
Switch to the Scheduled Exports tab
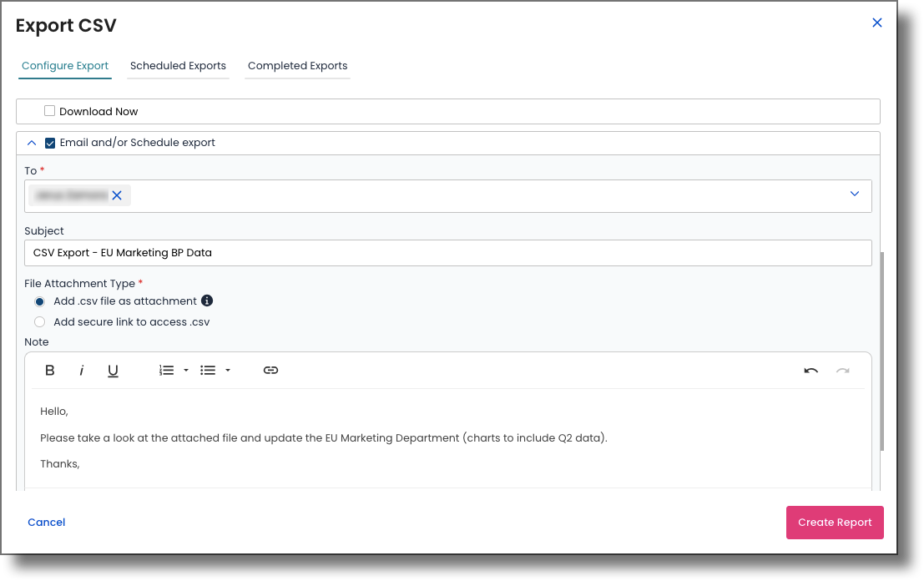[x=178, y=65]
